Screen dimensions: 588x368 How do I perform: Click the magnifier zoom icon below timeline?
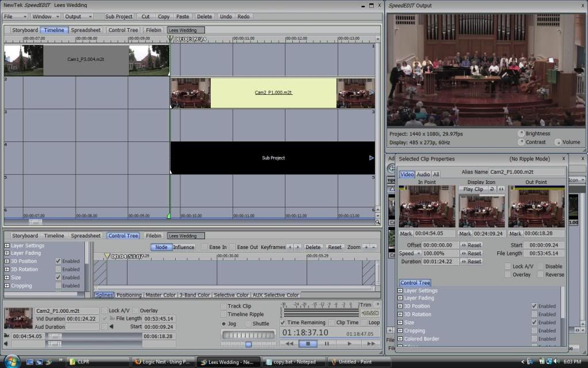coord(378,223)
